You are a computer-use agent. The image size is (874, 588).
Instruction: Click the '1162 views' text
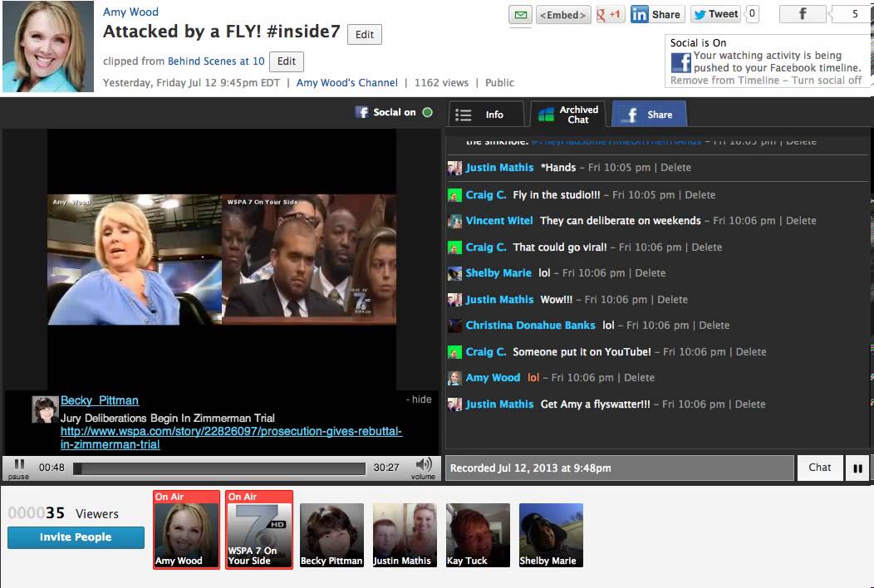coord(441,83)
